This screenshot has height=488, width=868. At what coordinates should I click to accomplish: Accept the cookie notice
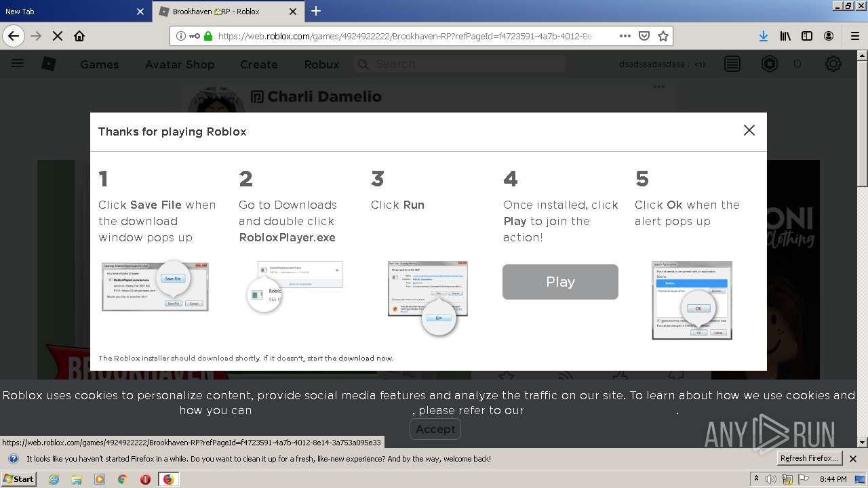click(435, 429)
